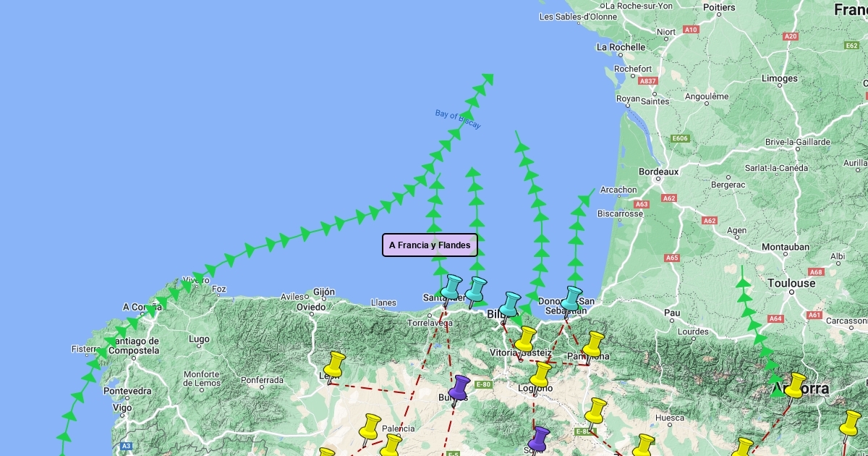Click the Pau city label
The width and height of the screenshot is (868, 456).
[x=672, y=313]
